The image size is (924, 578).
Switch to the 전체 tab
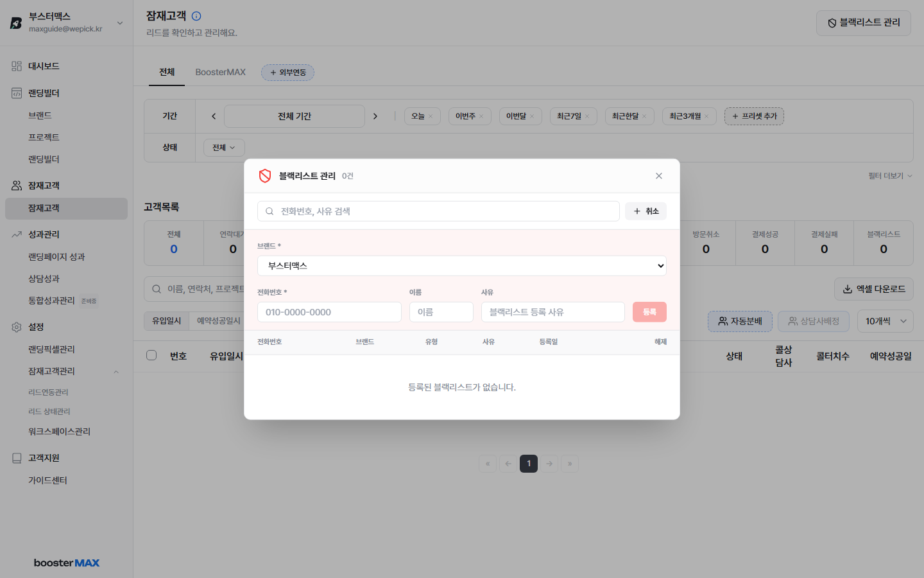tap(167, 72)
